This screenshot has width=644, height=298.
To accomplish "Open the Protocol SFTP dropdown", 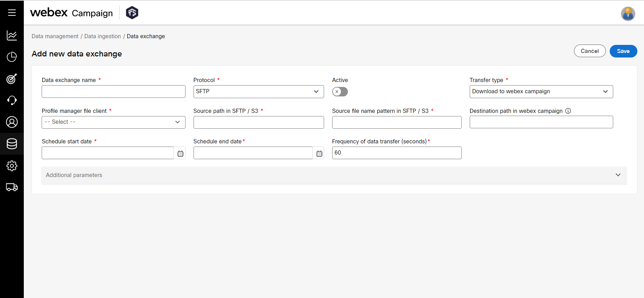I will 259,92.
